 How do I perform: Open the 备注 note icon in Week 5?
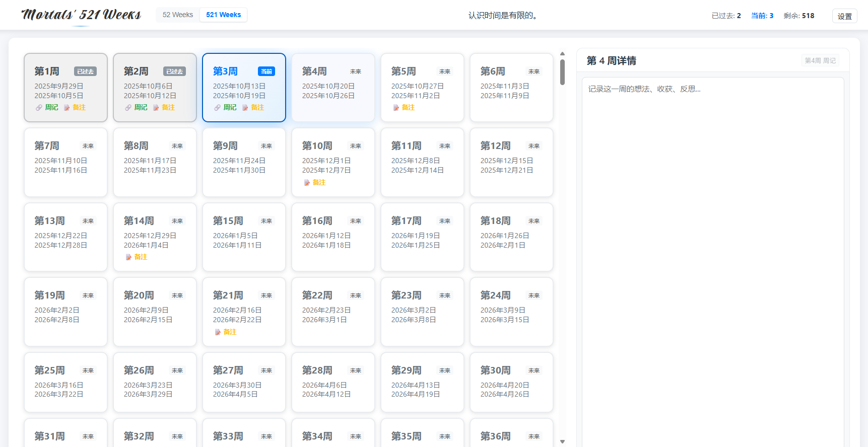coord(396,108)
